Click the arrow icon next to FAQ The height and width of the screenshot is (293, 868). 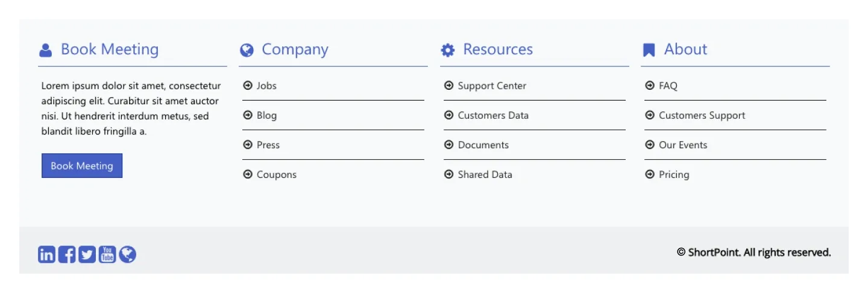tap(649, 86)
